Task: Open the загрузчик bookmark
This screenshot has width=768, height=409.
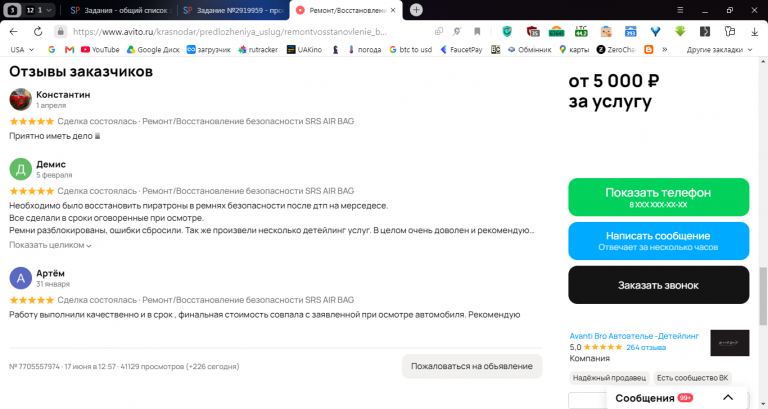Action: (209, 49)
